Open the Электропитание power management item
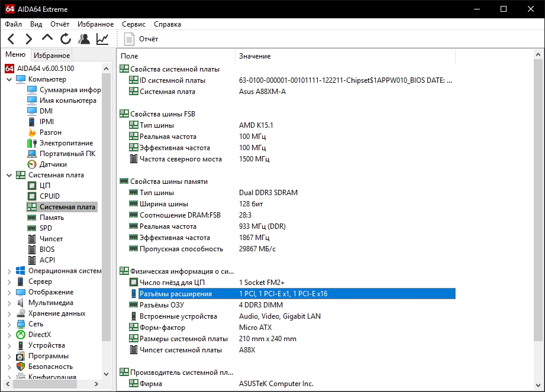The width and height of the screenshot is (545, 392). pos(66,143)
